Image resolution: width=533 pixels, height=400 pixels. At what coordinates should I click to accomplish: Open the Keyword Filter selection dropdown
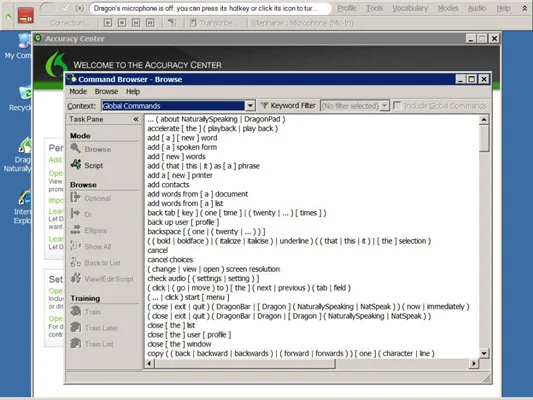click(x=384, y=106)
